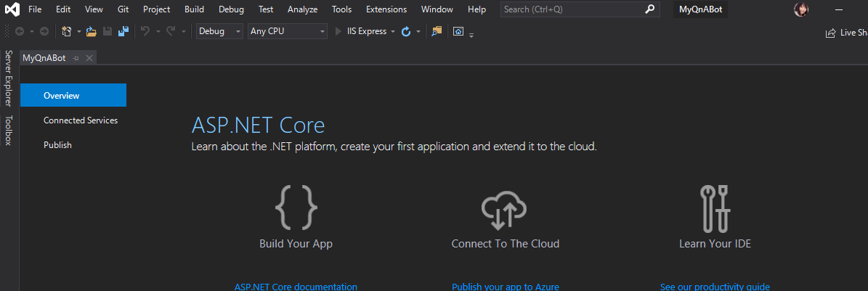The height and width of the screenshot is (291, 868).
Task: Open the Server Explorer side tab
Action: (x=8, y=78)
